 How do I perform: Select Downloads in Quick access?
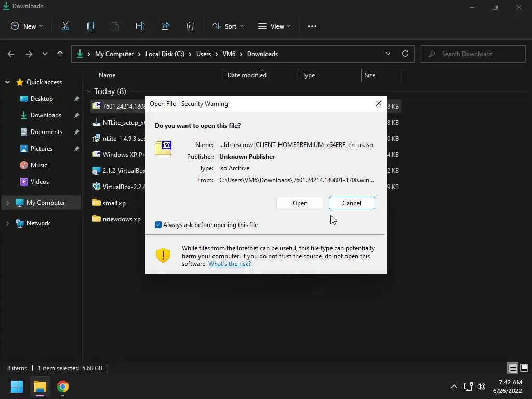point(46,115)
